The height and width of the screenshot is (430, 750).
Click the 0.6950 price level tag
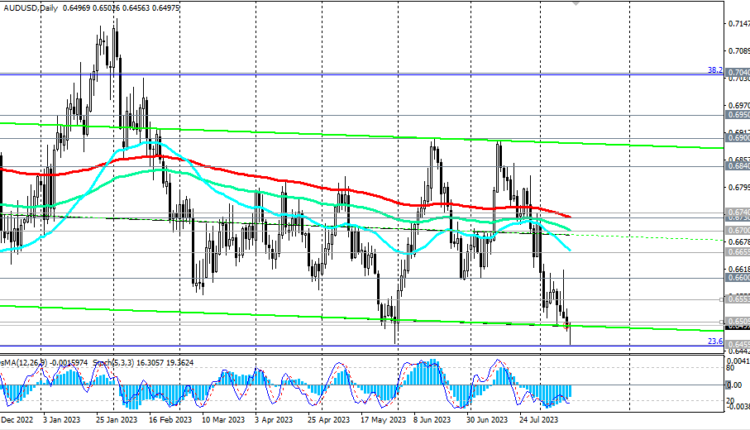tap(739, 115)
